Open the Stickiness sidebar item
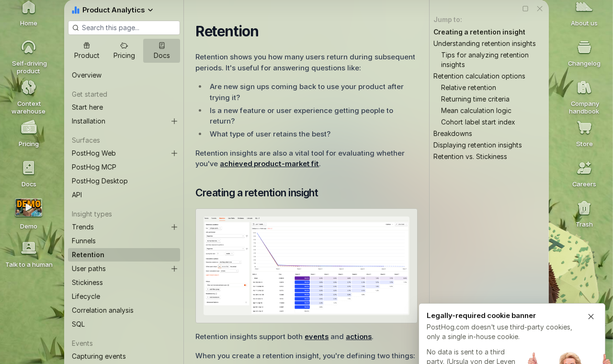 click(124, 283)
